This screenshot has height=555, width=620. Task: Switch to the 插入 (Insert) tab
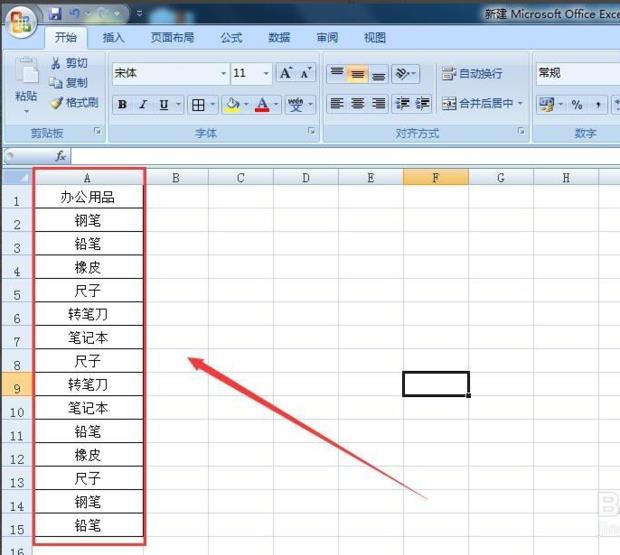(x=114, y=38)
